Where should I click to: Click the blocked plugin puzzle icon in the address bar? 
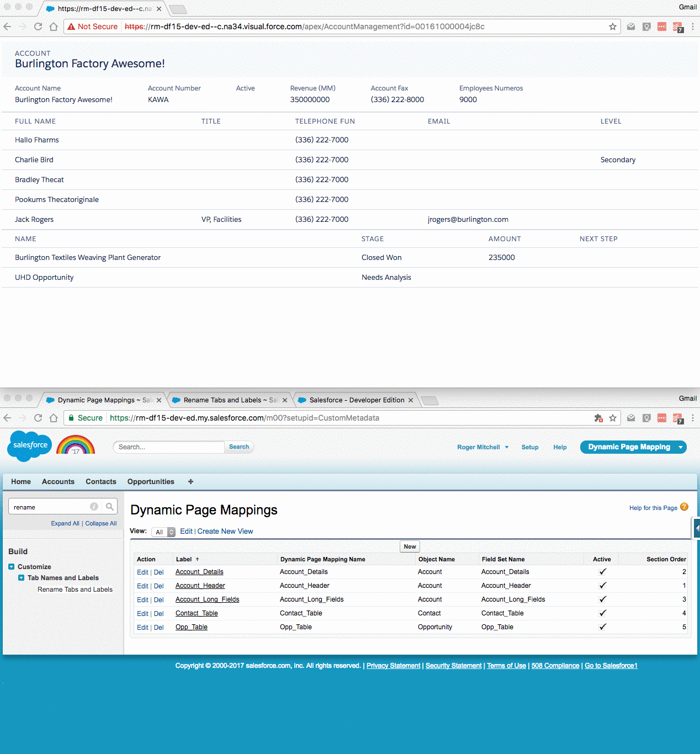[x=598, y=418]
